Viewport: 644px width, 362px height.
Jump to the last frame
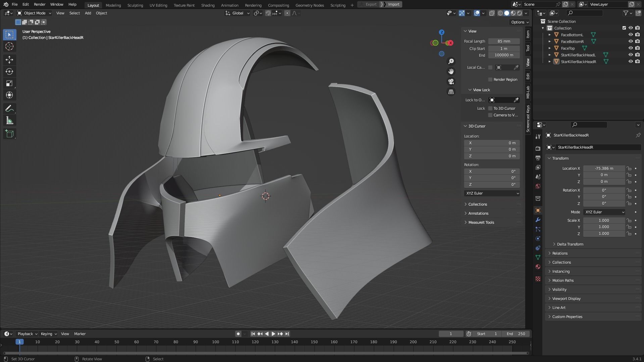pyautogui.click(x=287, y=334)
